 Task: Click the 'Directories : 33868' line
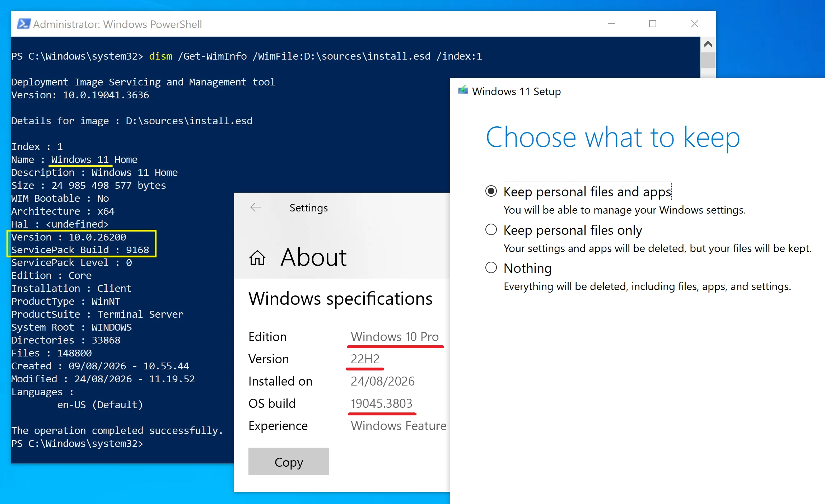[x=66, y=340]
